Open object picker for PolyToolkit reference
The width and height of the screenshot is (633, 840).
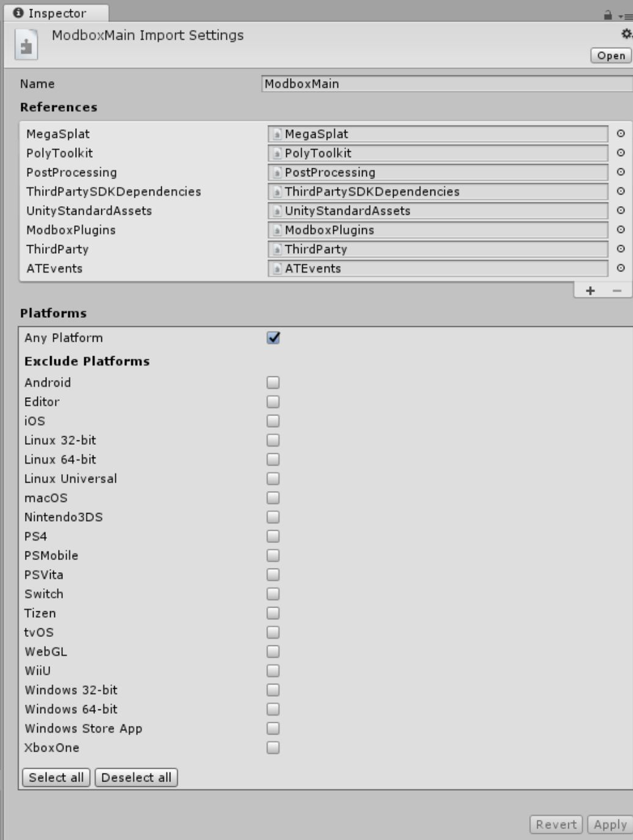620,153
